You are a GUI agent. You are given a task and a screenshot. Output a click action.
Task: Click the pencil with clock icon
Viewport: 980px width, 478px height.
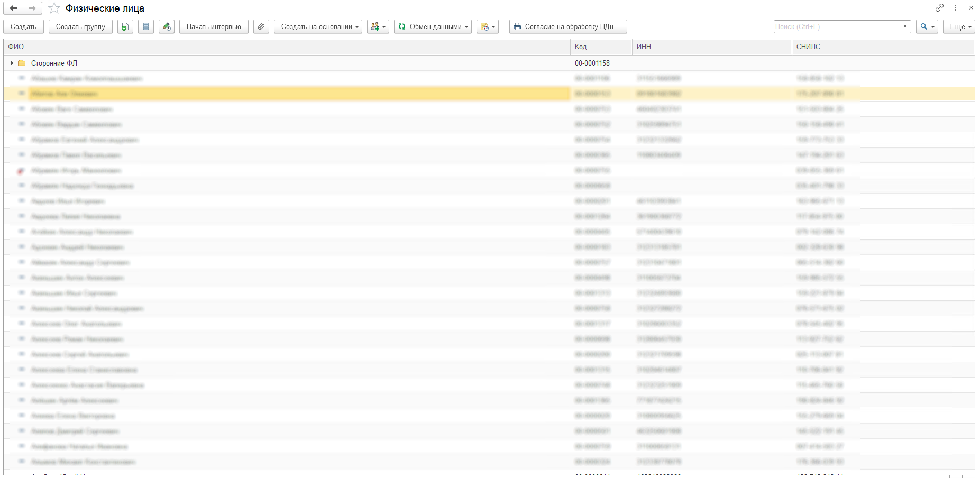click(167, 26)
